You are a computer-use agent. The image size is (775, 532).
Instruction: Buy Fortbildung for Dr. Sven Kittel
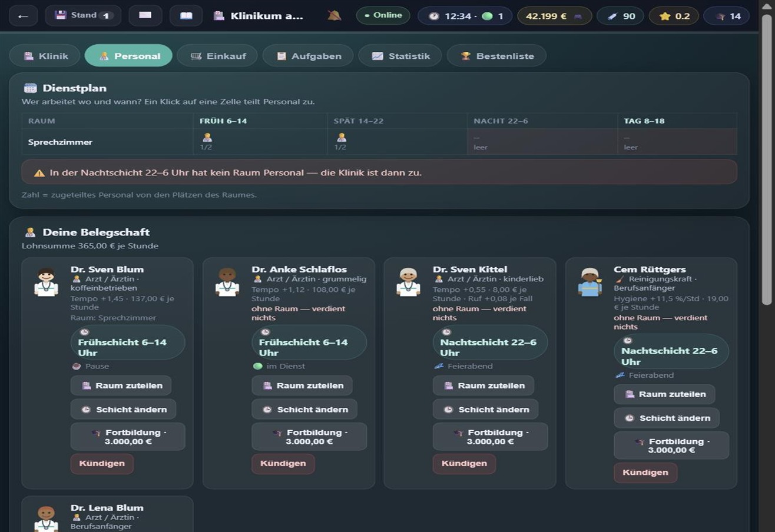tap(490, 437)
